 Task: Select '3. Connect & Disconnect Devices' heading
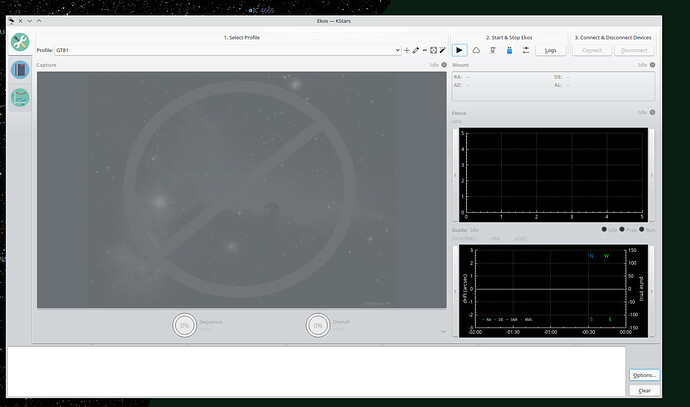tap(613, 37)
